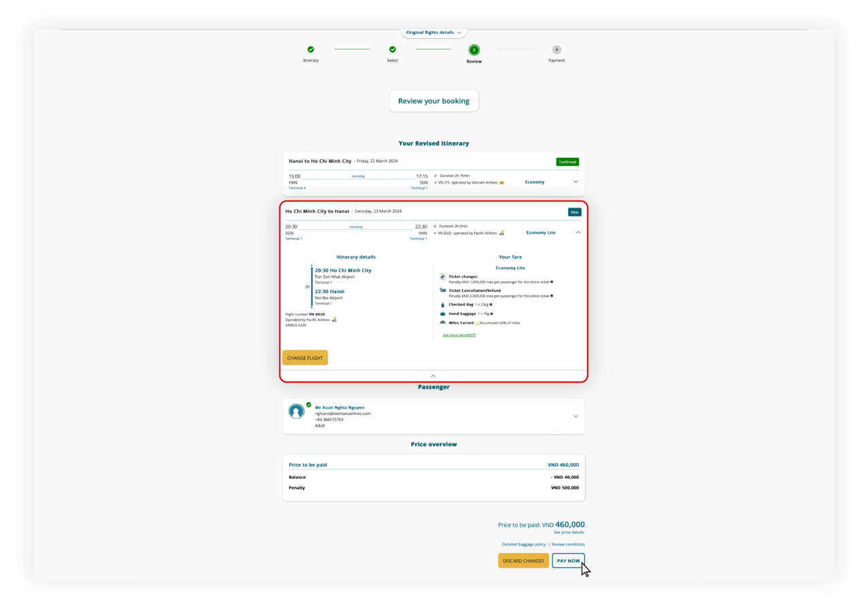Click the Pacific Airlines logo next to VN 6020
868x604 pixels.
[502, 233]
